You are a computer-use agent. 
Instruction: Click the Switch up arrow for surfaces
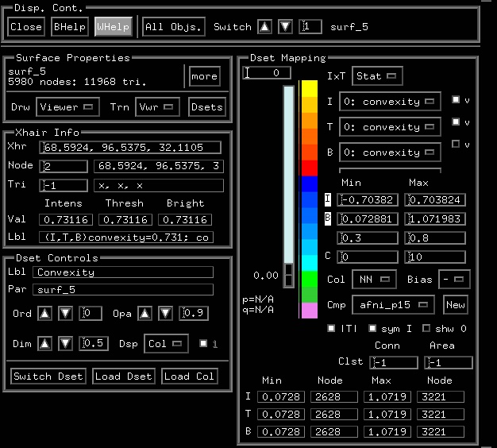click(x=264, y=27)
